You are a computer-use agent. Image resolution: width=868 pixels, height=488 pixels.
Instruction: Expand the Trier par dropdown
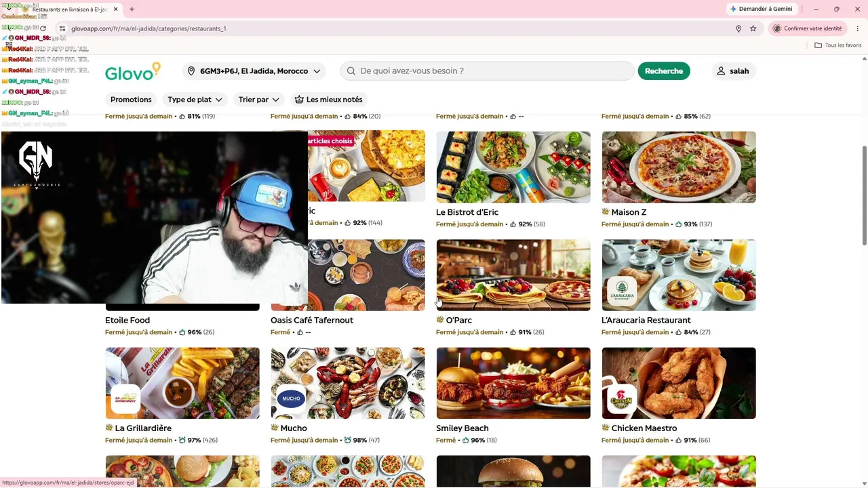(258, 100)
